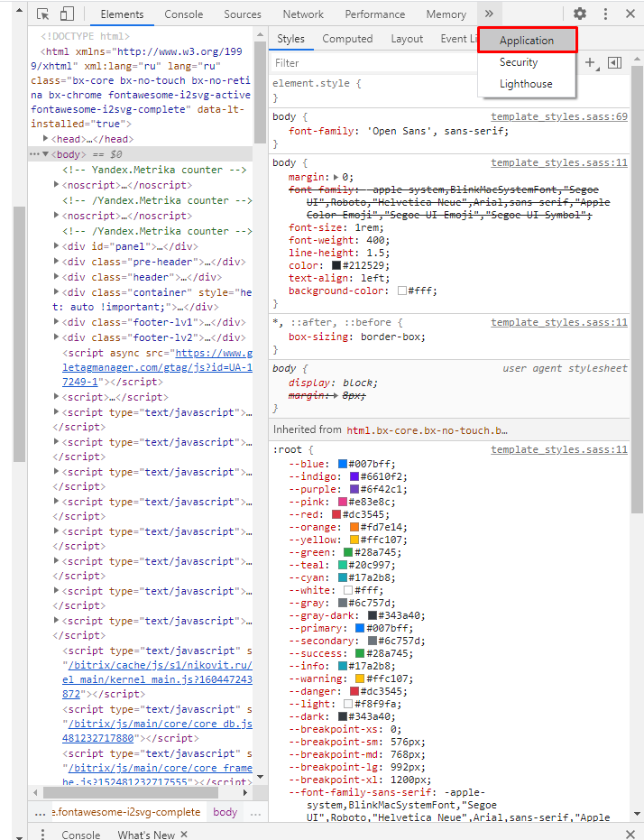Select the Console drawer tab

(x=81, y=834)
